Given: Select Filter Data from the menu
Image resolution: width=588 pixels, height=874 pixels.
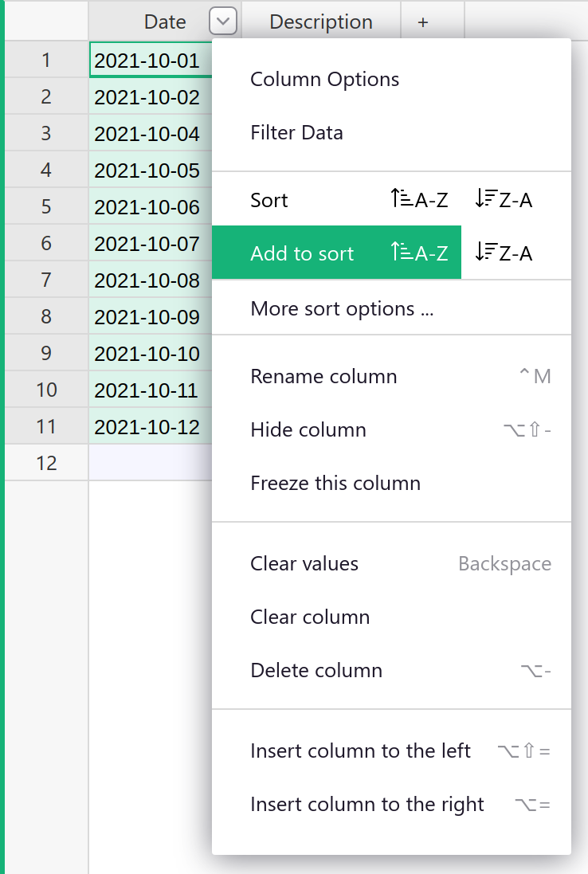Looking at the screenshot, I should pyautogui.click(x=296, y=133).
